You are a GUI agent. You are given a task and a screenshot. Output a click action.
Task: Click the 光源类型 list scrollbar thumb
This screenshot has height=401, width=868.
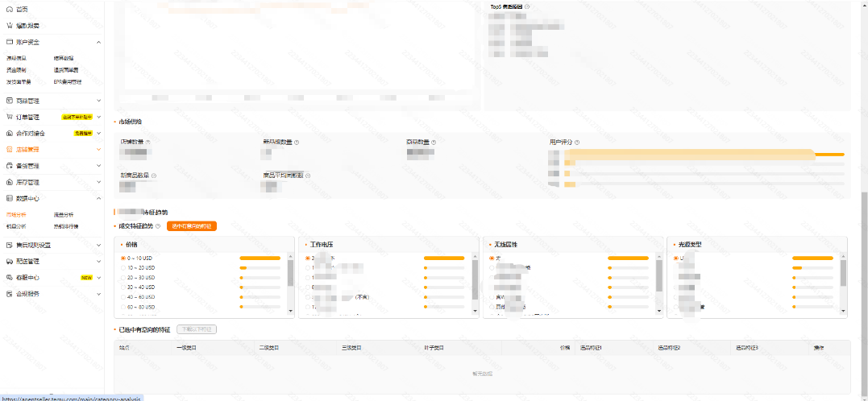[843, 272]
